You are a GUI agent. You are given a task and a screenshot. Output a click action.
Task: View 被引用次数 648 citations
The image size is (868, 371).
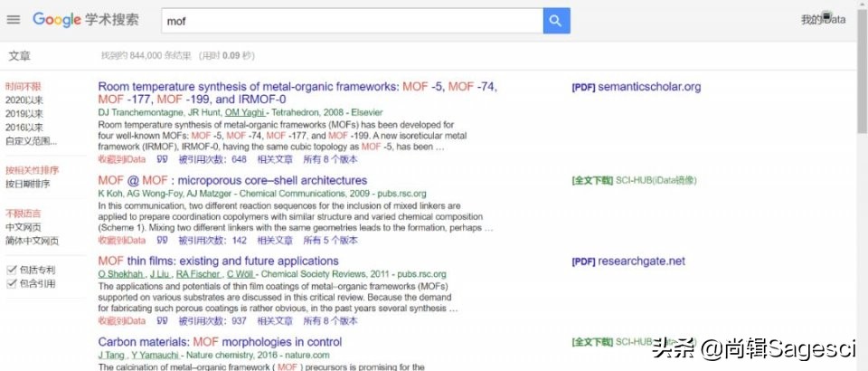pyautogui.click(x=212, y=159)
